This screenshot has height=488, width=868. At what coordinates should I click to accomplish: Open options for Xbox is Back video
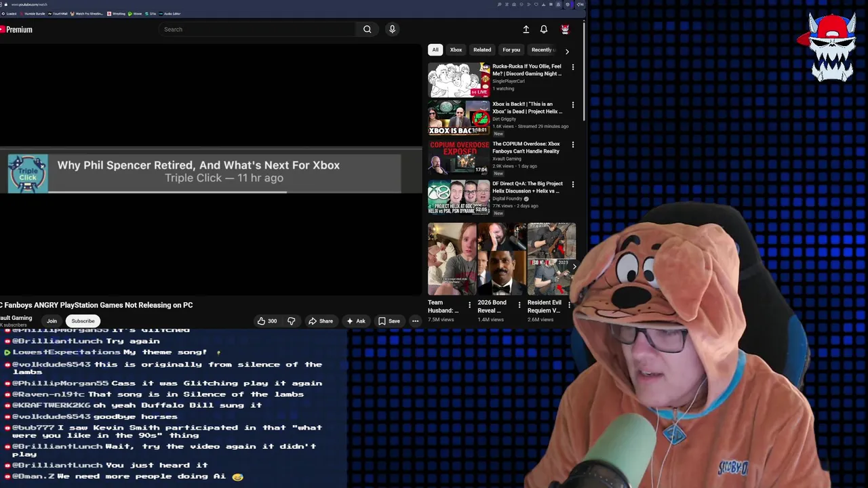(572, 105)
